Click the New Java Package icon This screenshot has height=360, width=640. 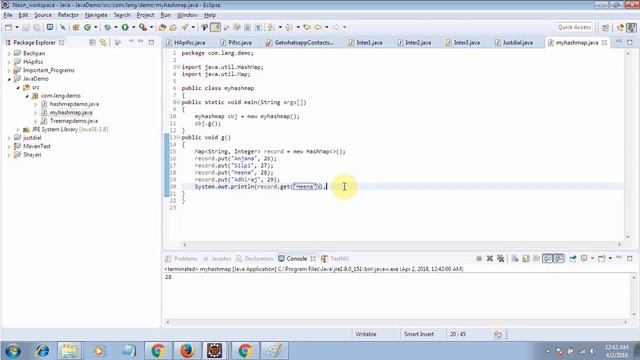click(76, 27)
